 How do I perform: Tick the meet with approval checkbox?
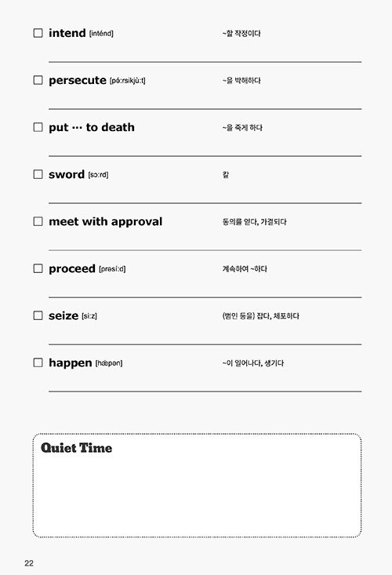pos(38,221)
